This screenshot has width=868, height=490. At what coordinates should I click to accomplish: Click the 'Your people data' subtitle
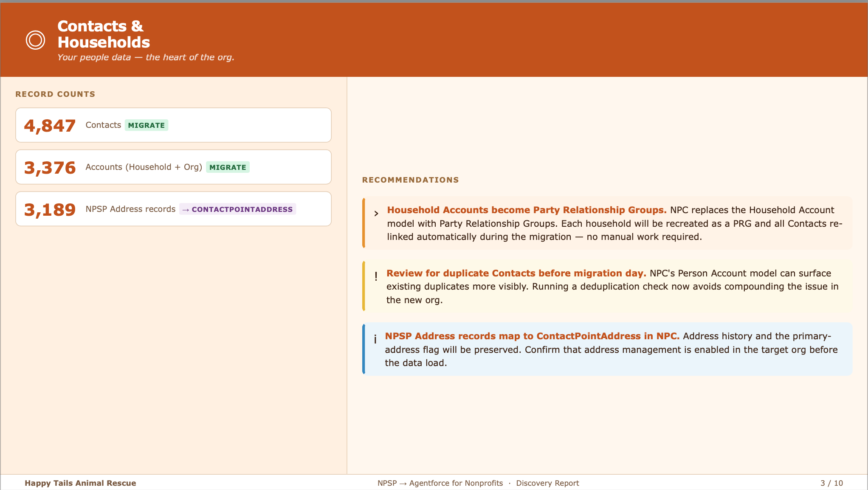[146, 57]
